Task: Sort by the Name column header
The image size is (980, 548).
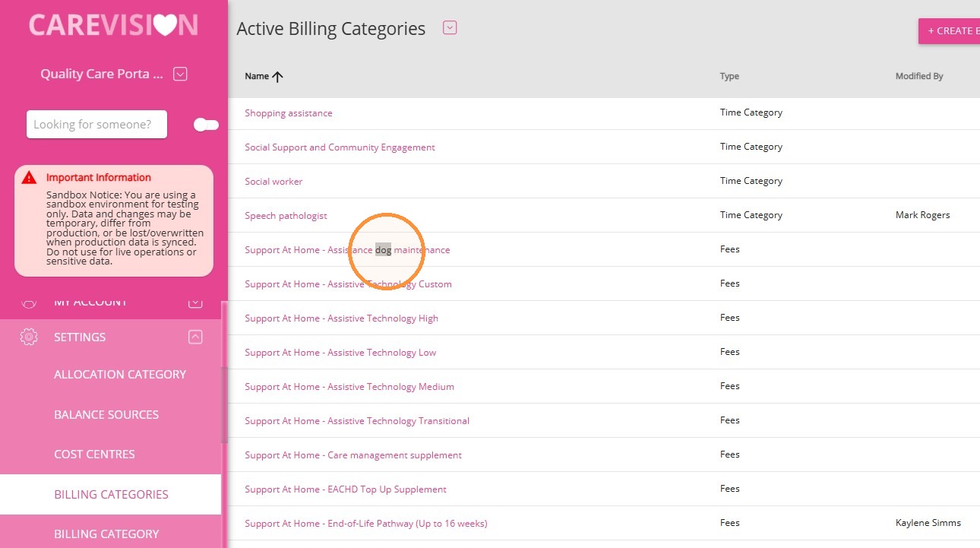Action: click(x=257, y=76)
